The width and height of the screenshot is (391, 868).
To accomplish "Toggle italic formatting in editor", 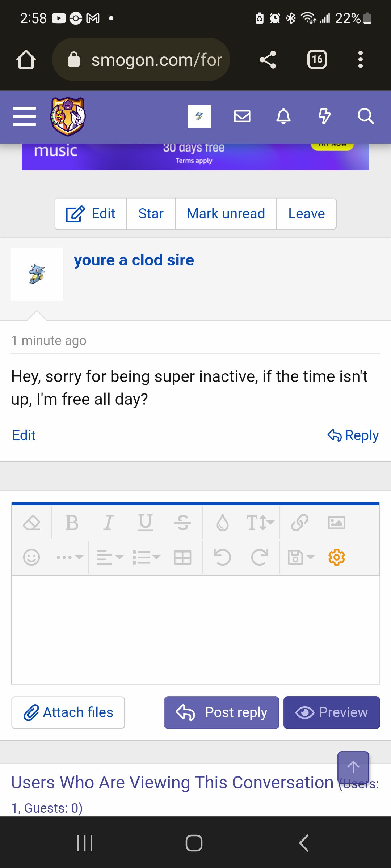I will tap(108, 523).
